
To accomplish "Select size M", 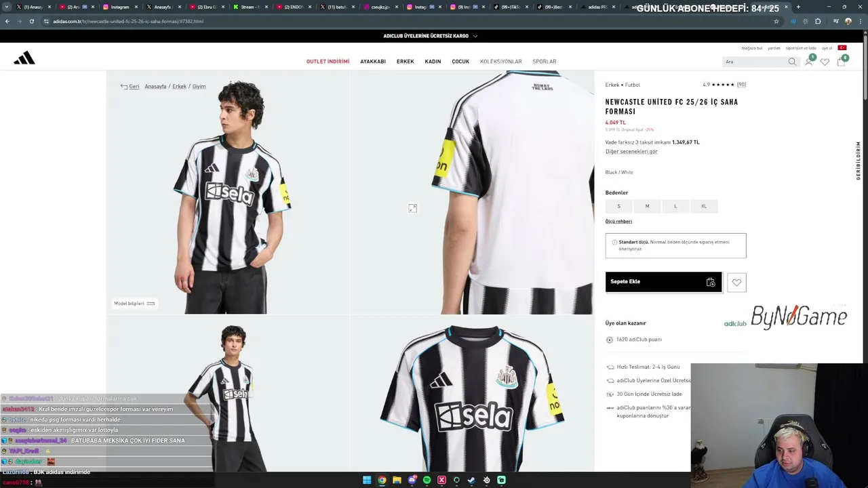I will tap(647, 206).
